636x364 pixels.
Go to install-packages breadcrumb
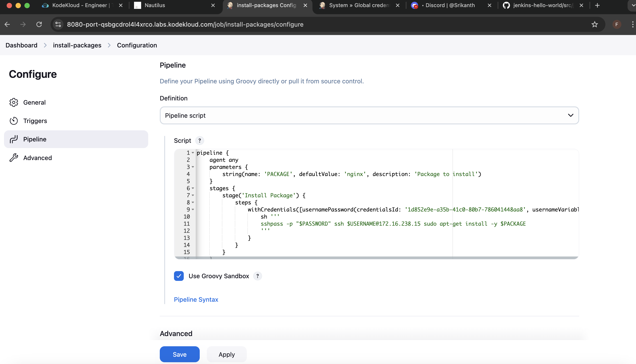tap(77, 45)
